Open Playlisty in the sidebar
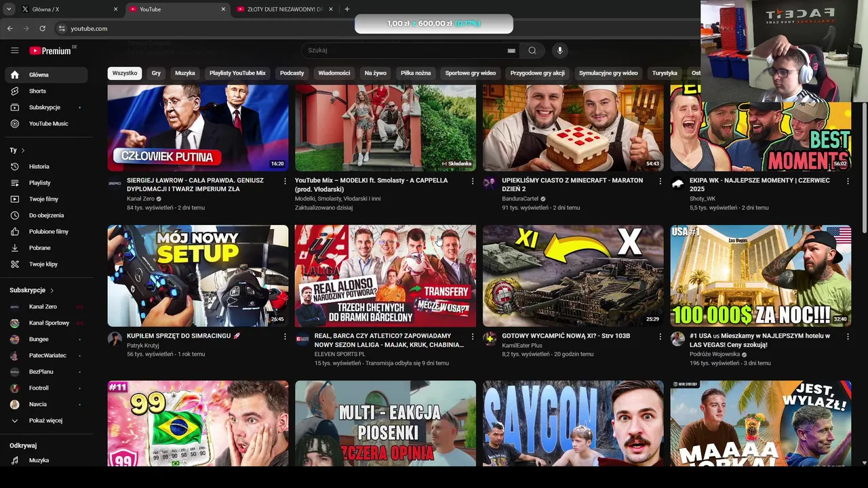The width and height of the screenshot is (868, 488). (x=46, y=182)
